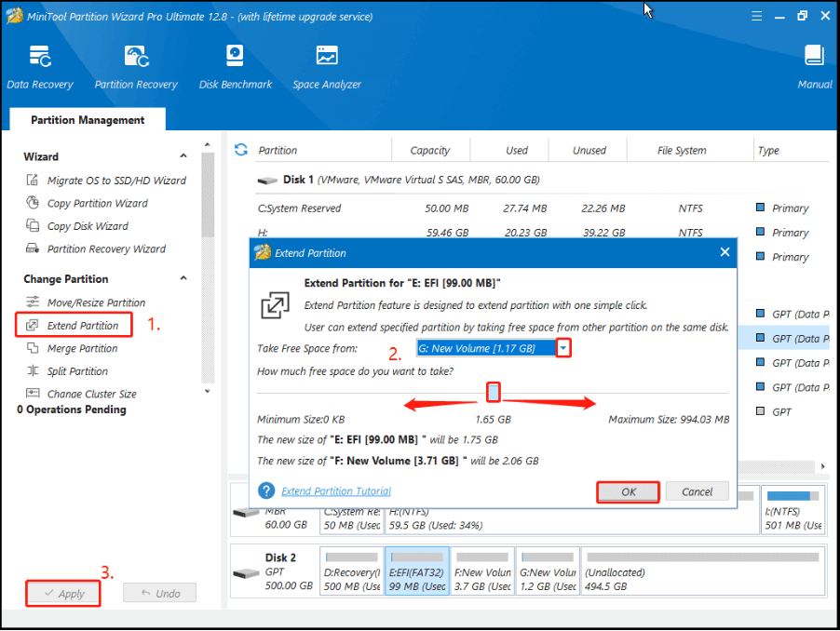This screenshot has width=840, height=631.
Task: Switch to the Partition Management tab
Action: [86, 119]
